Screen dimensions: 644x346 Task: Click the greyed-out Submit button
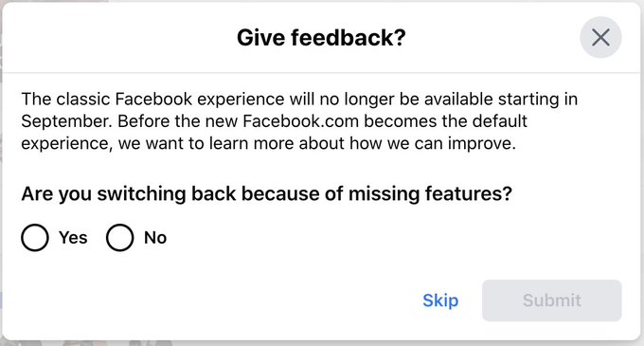551,300
